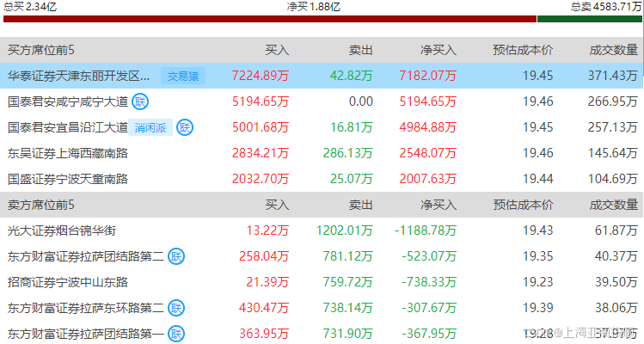
Task: Select the 买方席位前5 header
Action: pyautogui.click(x=41, y=50)
